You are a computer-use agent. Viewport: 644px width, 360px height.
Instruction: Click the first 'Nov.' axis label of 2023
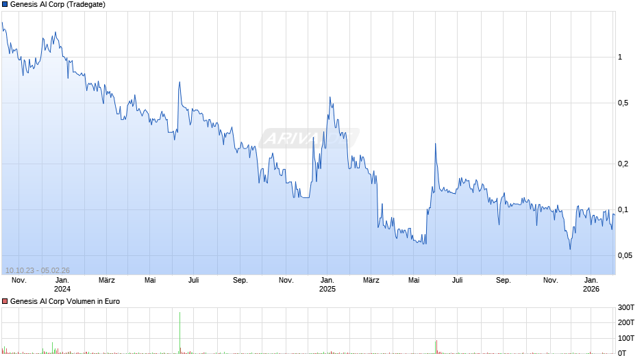(x=19, y=281)
